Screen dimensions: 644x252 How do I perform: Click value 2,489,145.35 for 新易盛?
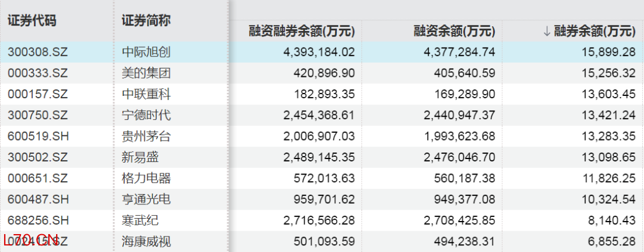pyautogui.click(x=318, y=157)
